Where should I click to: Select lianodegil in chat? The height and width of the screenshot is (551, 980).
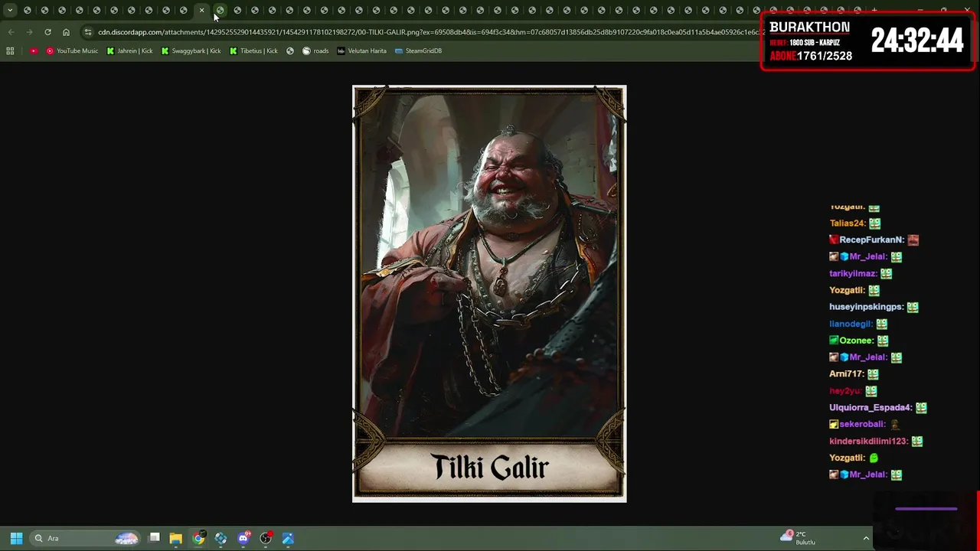[851, 324]
